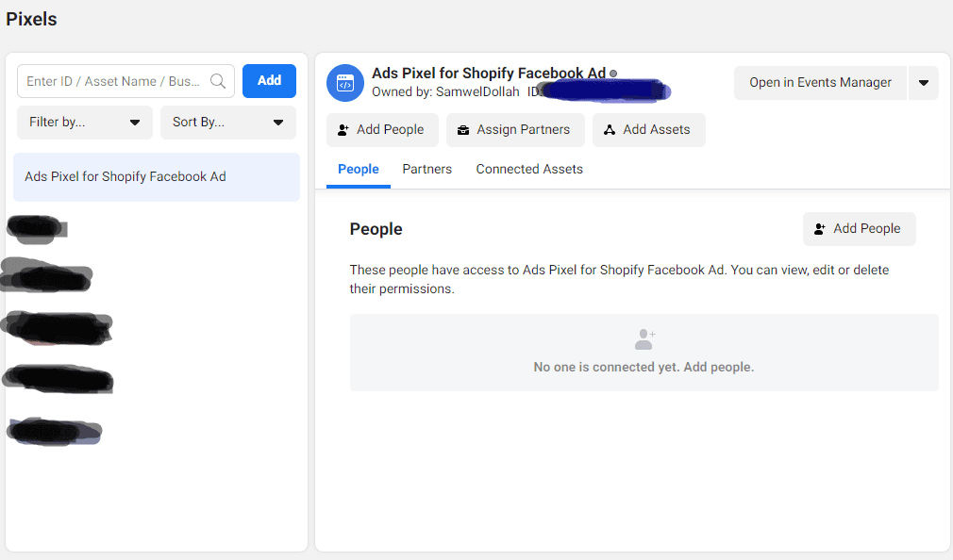
Task: Click the search magnifier icon
Action: click(x=218, y=81)
